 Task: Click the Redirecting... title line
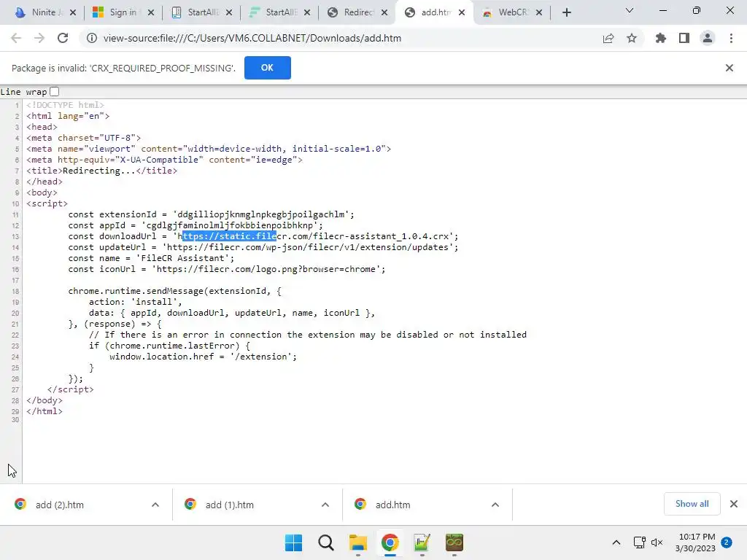click(101, 171)
